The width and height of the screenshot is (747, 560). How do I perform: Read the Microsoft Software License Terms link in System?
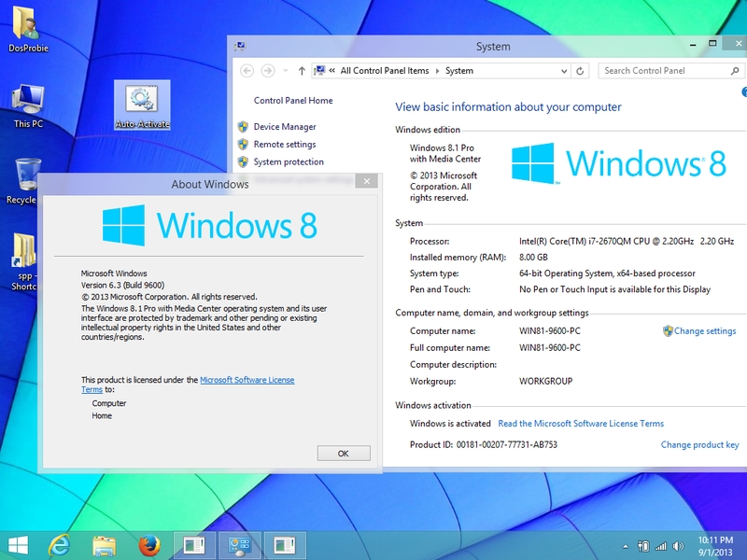point(581,424)
